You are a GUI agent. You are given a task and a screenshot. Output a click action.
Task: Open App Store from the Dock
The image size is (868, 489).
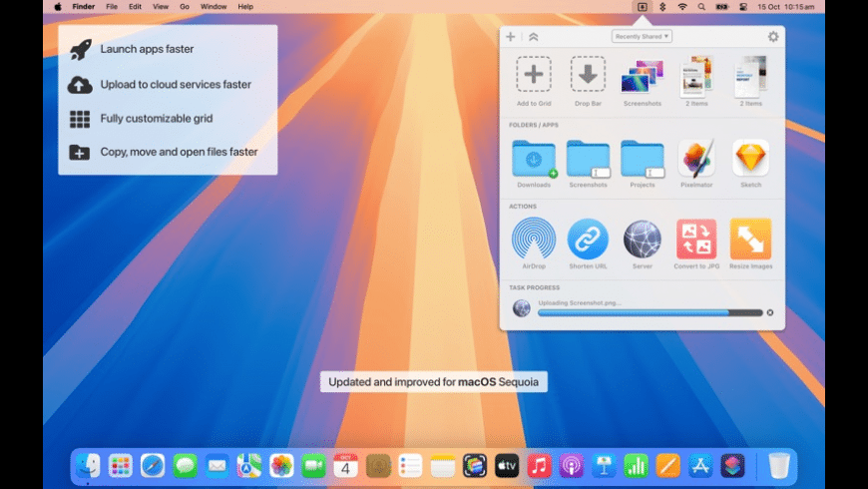(x=700, y=465)
